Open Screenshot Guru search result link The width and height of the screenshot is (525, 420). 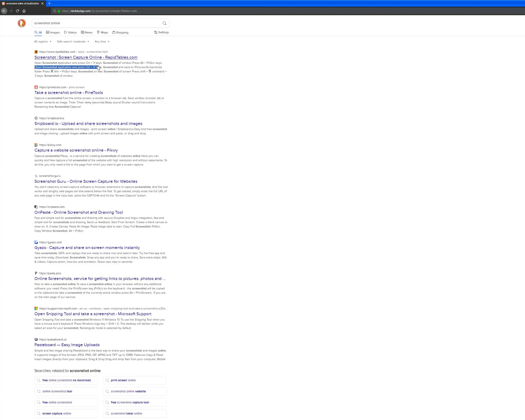click(x=86, y=181)
